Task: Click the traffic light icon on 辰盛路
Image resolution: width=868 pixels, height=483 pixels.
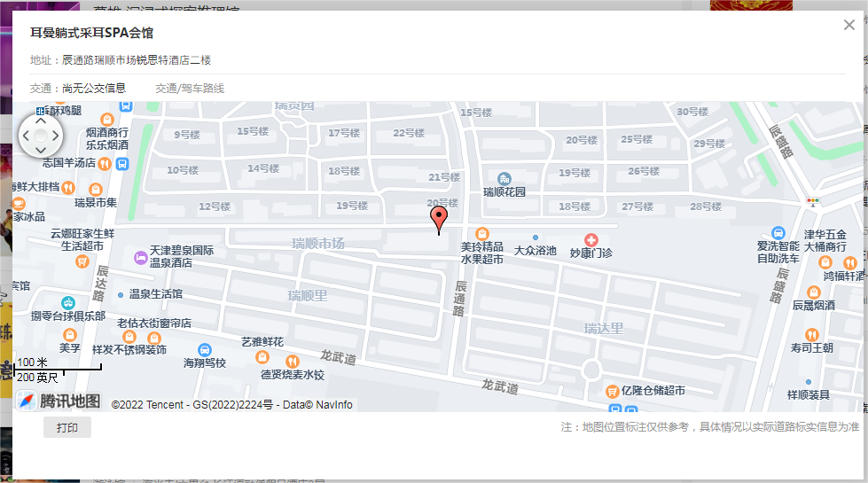Action: tap(813, 202)
